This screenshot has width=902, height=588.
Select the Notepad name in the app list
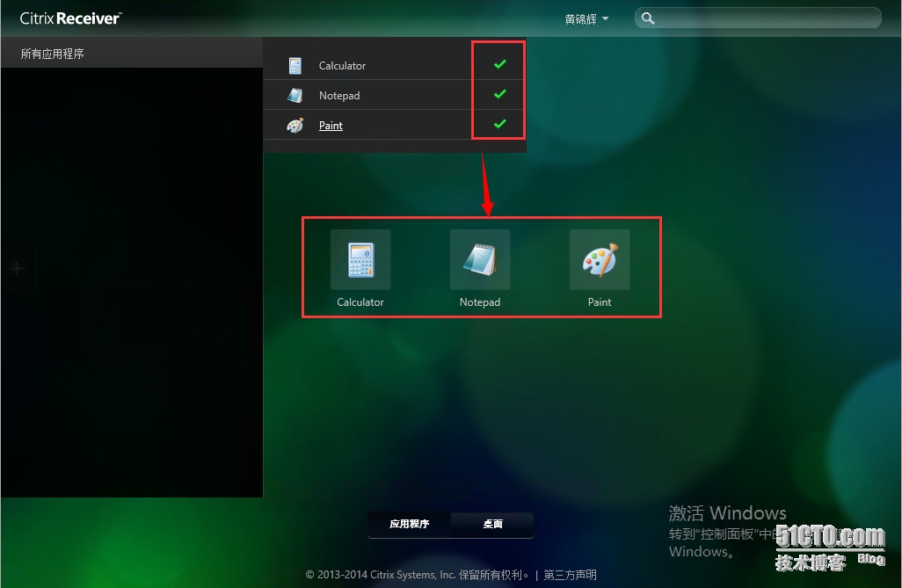coord(339,96)
